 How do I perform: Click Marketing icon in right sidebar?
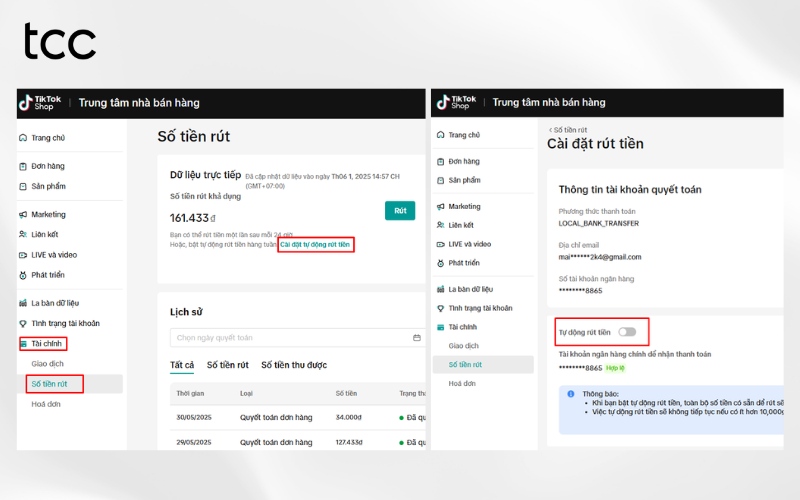pyautogui.click(x=441, y=207)
